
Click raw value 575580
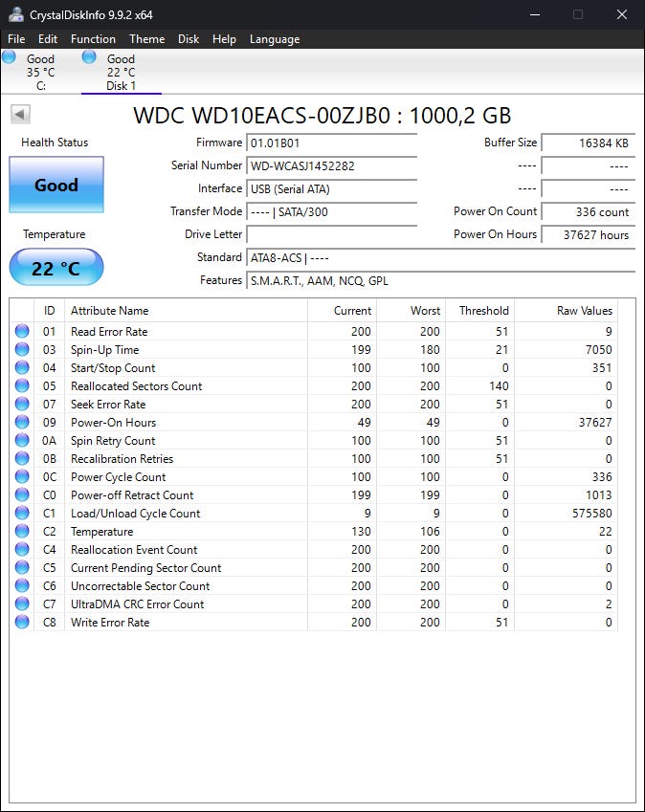[592, 514]
